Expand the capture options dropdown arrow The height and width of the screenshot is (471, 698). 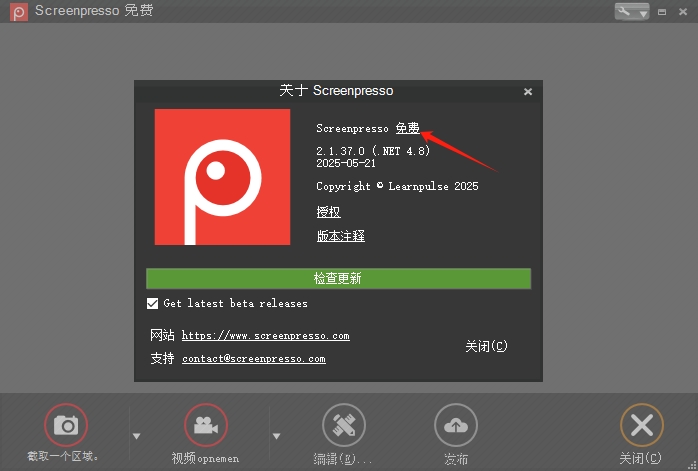coord(137,436)
